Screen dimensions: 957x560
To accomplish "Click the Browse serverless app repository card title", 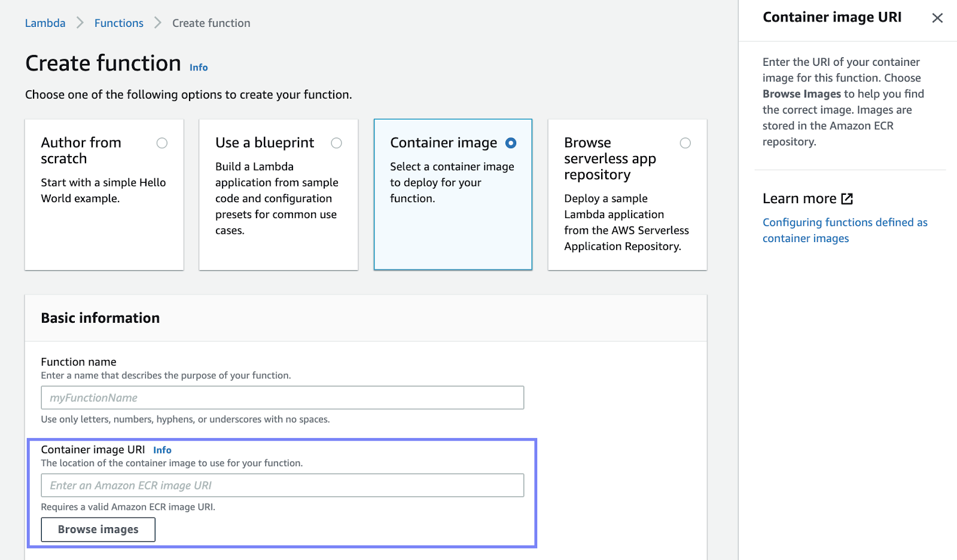I will pos(610,158).
